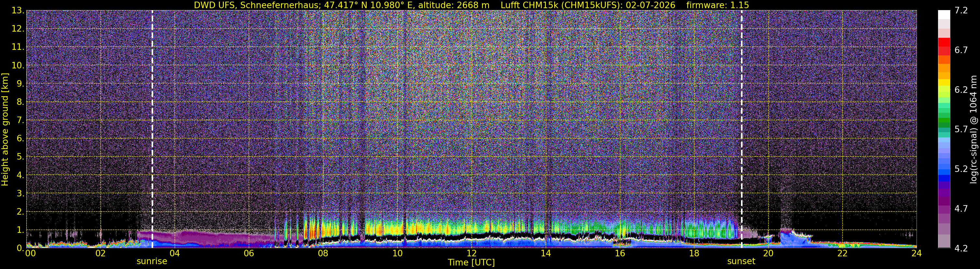Click the colorbar tick label '6.7'
Image resolution: width=980 pixels, height=269 pixels.
click(961, 50)
